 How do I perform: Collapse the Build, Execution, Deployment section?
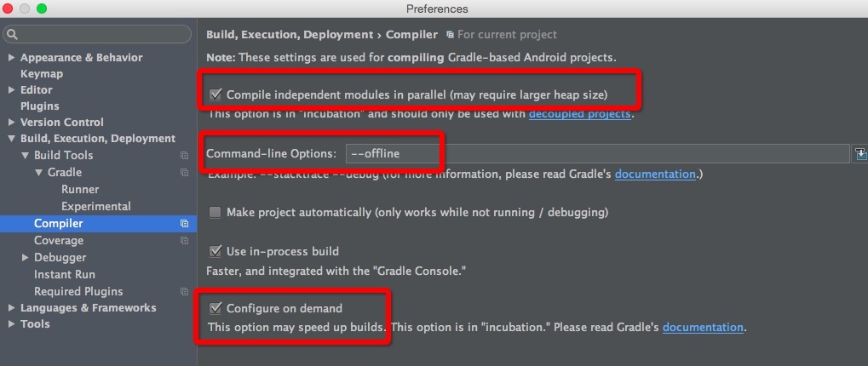[x=11, y=139]
